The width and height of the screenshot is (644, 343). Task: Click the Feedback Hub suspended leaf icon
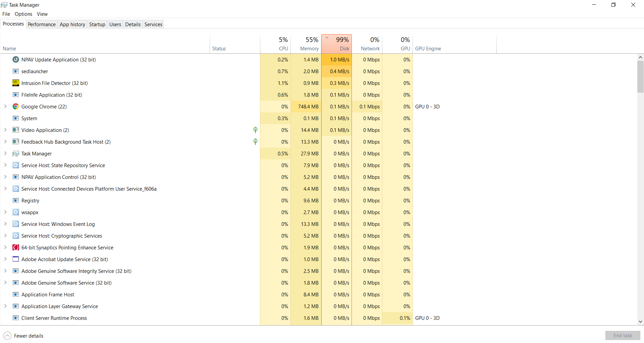255,142
